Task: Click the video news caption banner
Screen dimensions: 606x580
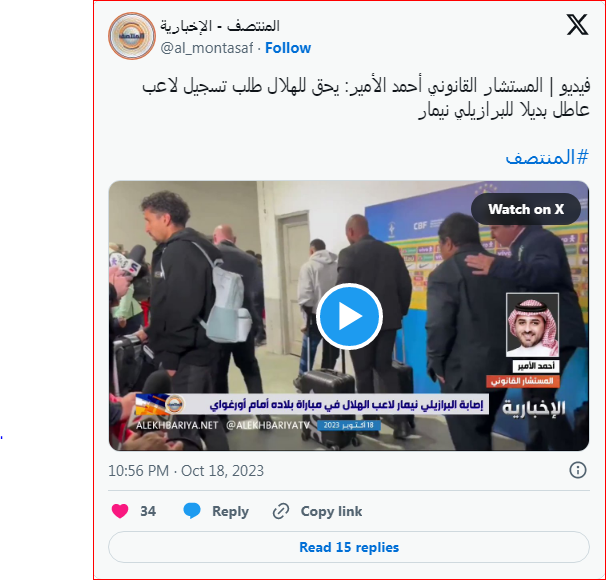Action: (312, 405)
